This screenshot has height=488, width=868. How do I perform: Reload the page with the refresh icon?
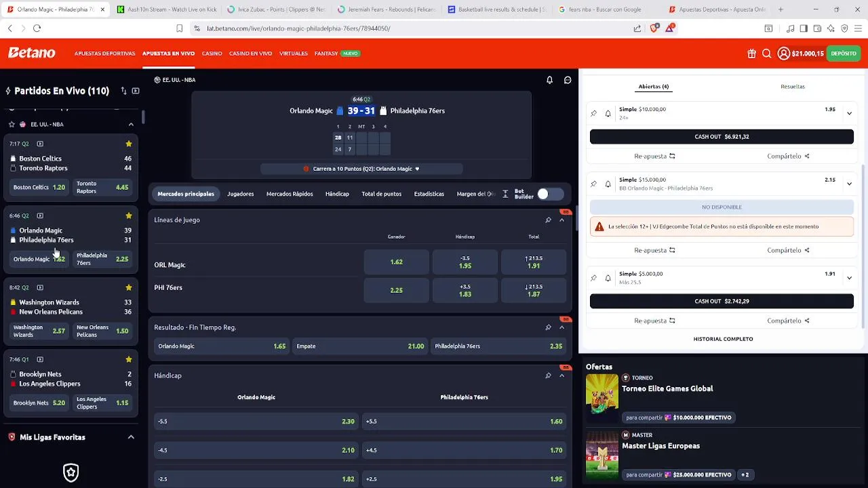coord(37,28)
